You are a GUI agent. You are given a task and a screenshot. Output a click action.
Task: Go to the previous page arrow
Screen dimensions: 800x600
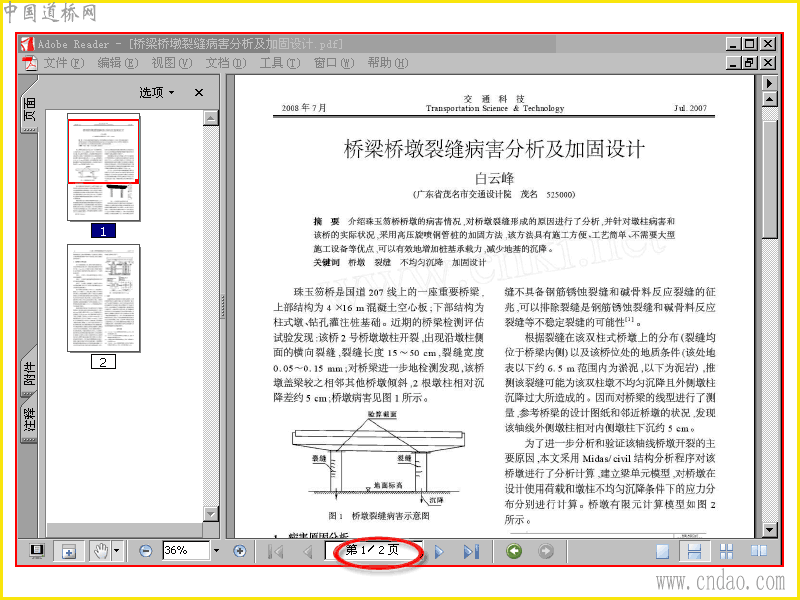tap(308, 552)
